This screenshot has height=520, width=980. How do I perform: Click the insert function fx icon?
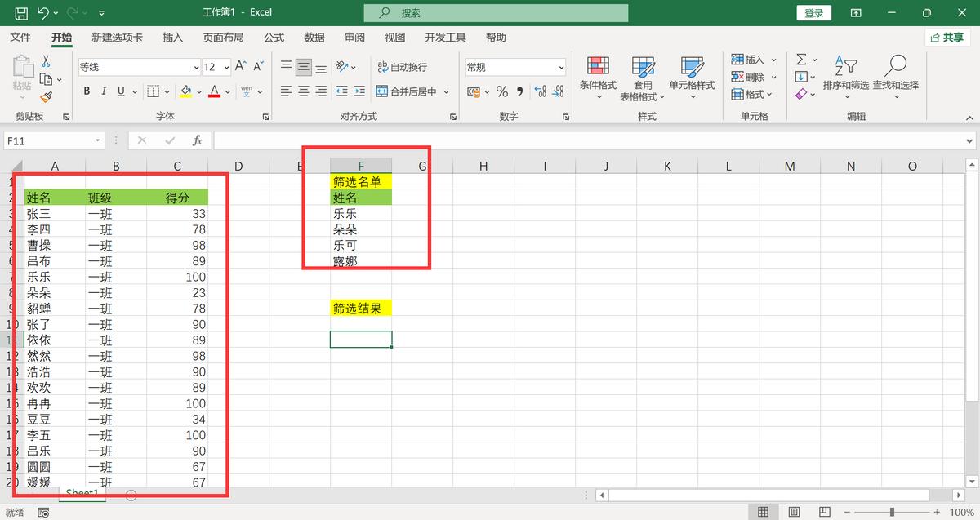(197, 140)
